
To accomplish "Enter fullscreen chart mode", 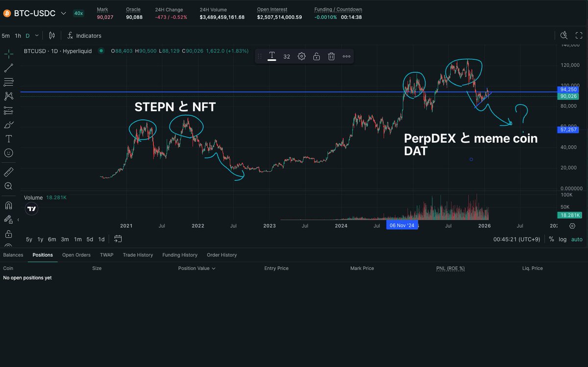I will pyautogui.click(x=579, y=35).
